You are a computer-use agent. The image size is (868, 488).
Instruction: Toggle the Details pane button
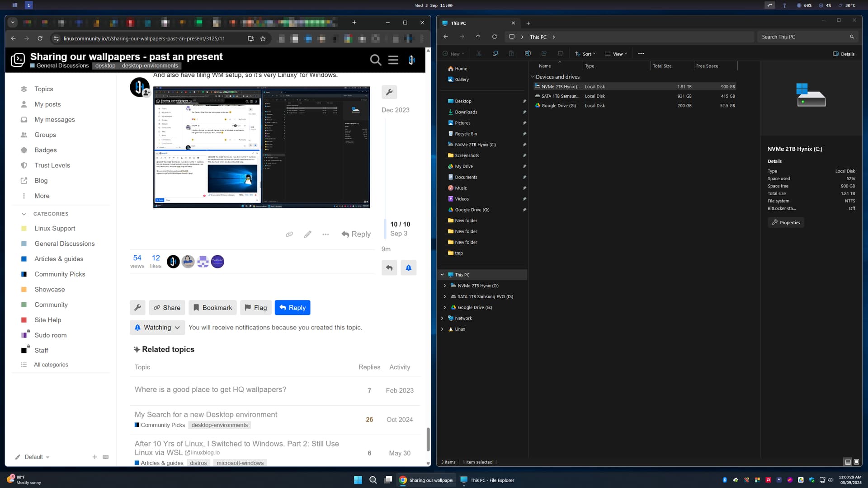click(844, 54)
